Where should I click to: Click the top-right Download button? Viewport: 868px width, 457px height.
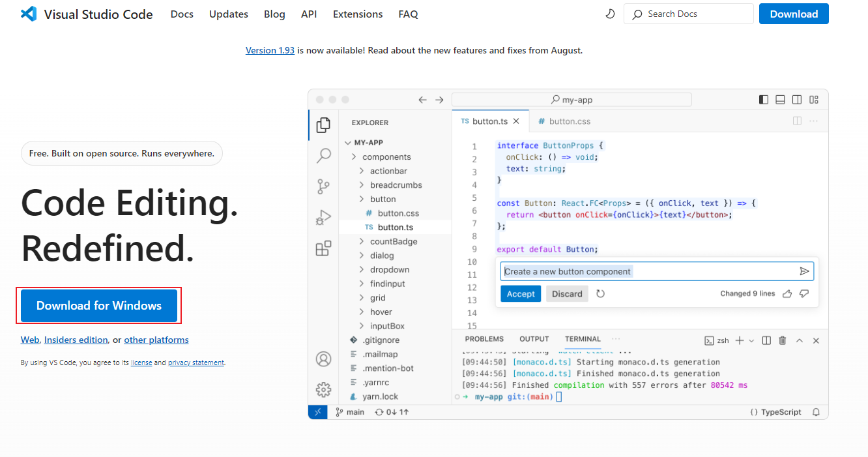coord(794,14)
